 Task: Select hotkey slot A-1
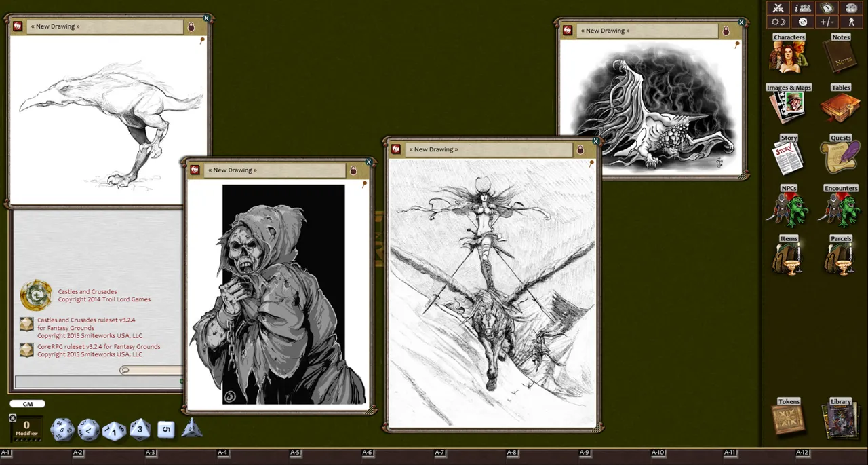click(x=6, y=453)
